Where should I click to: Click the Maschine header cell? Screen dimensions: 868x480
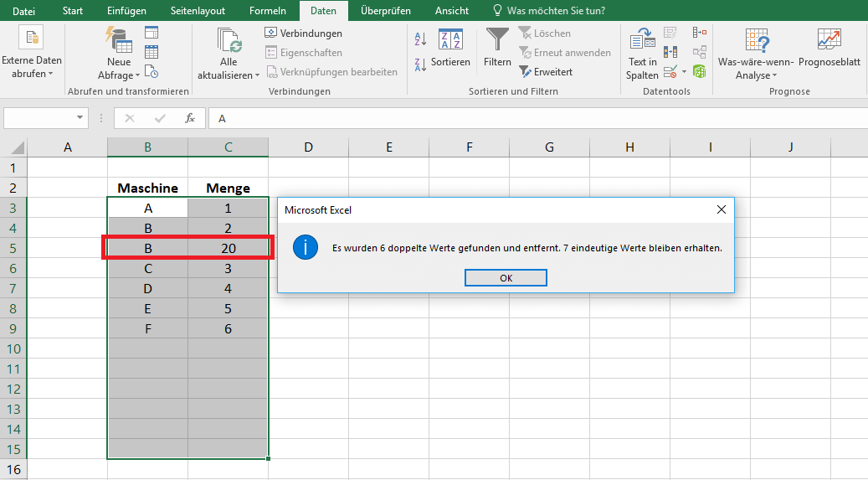(x=148, y=188)
